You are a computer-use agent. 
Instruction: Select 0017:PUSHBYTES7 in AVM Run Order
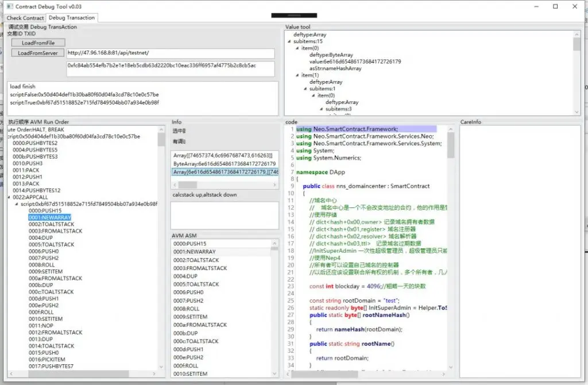(51, 366)
